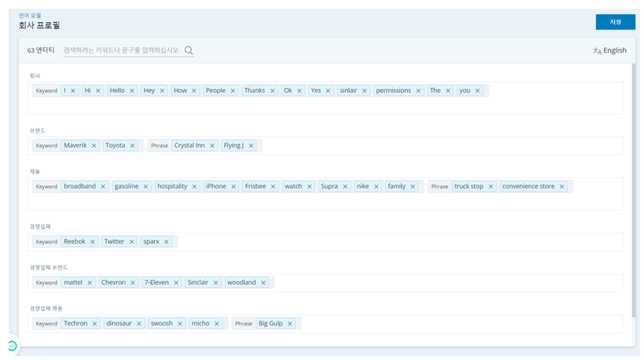This screenshot has width=644, height=361.
Task: Delete the 'woodland' competitor brand tag
Action: [x=264, y=283]
